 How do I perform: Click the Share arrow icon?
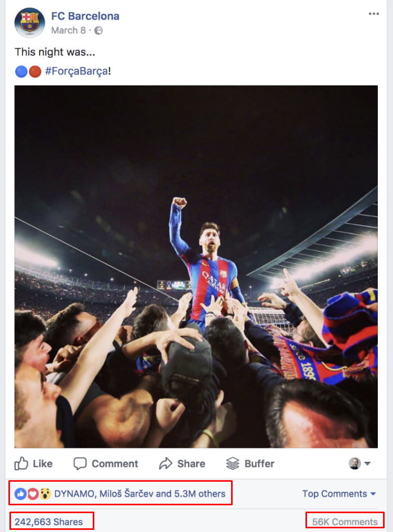click(x=166, y=463)
